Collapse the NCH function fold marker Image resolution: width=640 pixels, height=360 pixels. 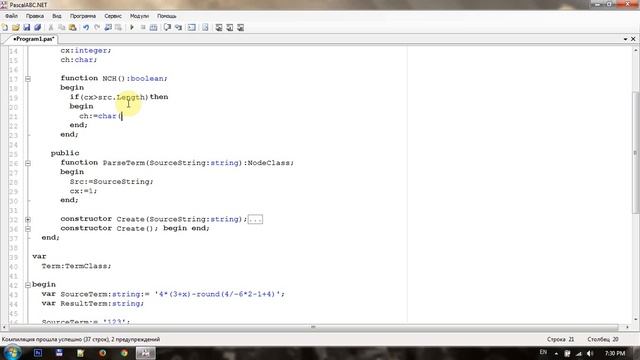click(28, 78)
